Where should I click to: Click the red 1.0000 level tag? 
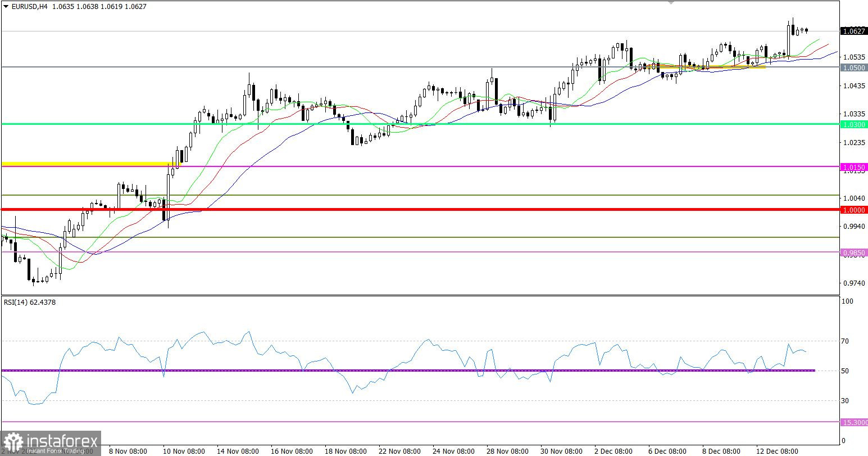(853, 210)
